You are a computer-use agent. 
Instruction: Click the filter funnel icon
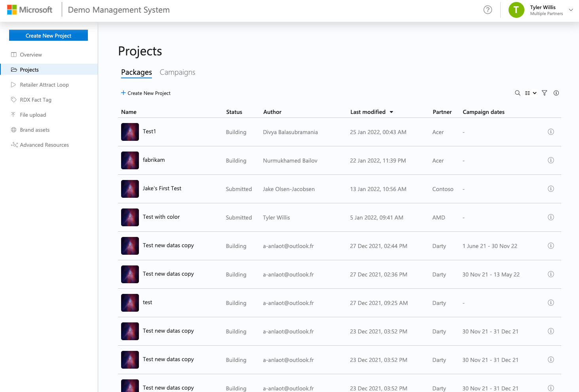[x=544, y=93]
